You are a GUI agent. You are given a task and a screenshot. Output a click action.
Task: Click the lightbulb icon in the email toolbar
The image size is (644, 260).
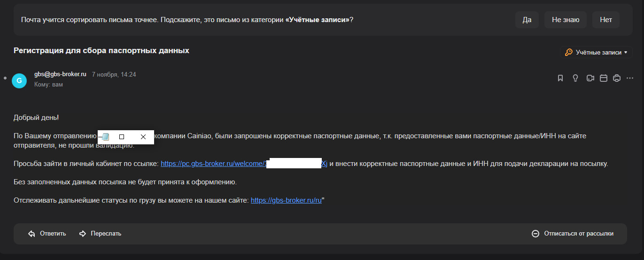575,78
